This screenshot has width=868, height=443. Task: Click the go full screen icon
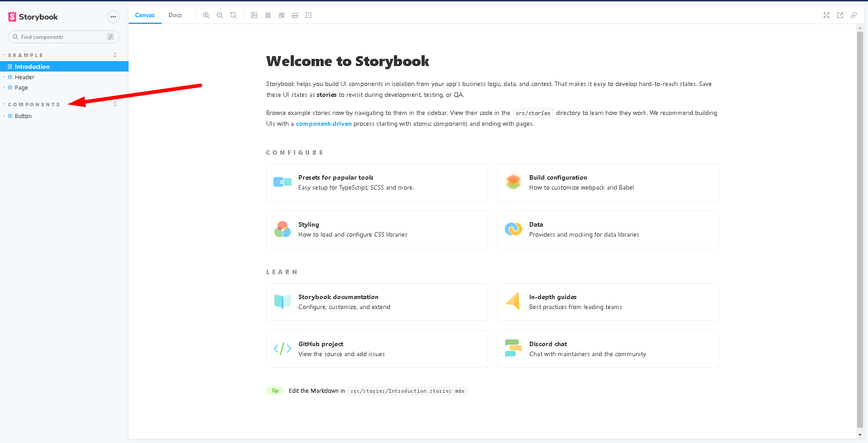[x=826, y=15]
